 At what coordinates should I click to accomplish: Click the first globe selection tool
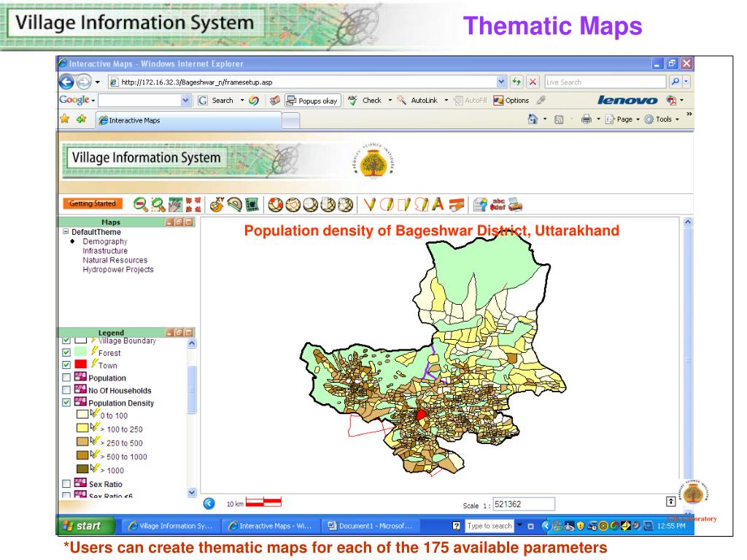tap(275, 205)
